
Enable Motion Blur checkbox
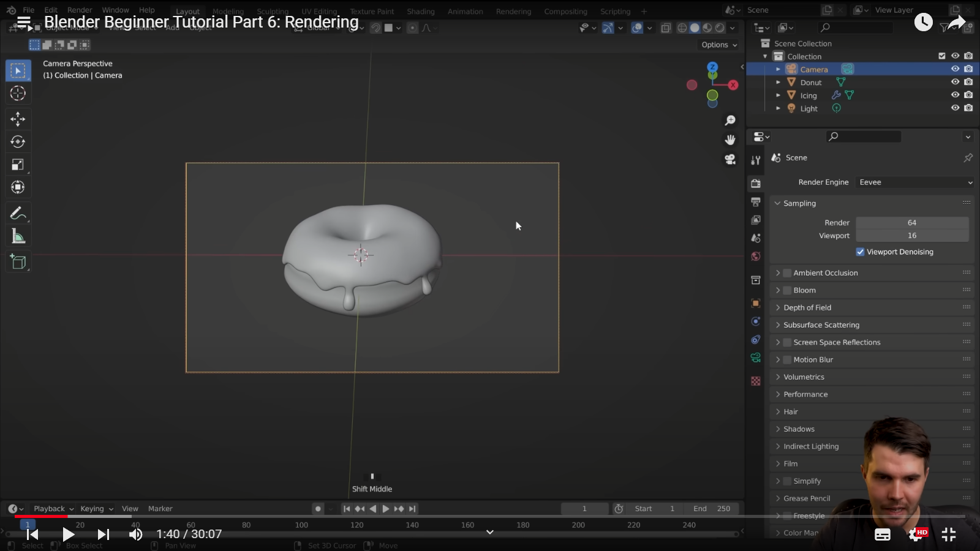point(787,359)
